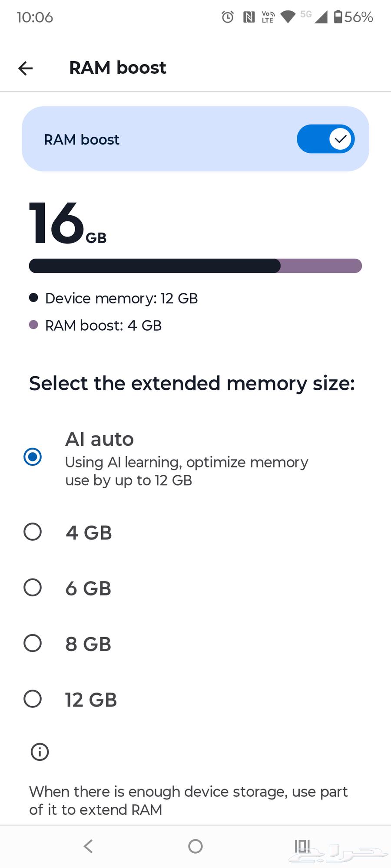Viewport: 391px width, 868px height.
Task: Tap the VoLTE status indicator
Action: (x=268, y=17)
